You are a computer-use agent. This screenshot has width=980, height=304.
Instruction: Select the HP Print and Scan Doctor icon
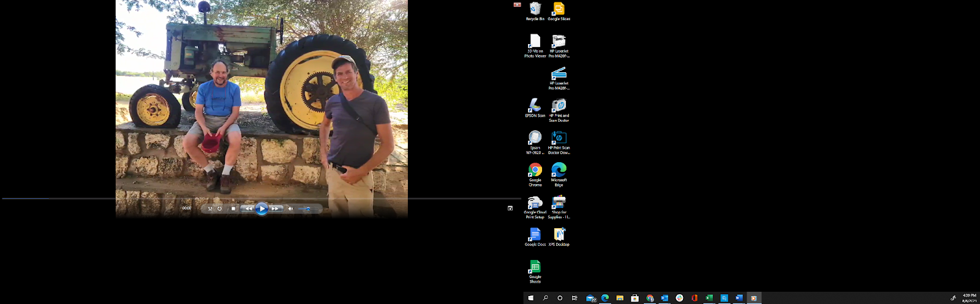click(x=559, y=111)
